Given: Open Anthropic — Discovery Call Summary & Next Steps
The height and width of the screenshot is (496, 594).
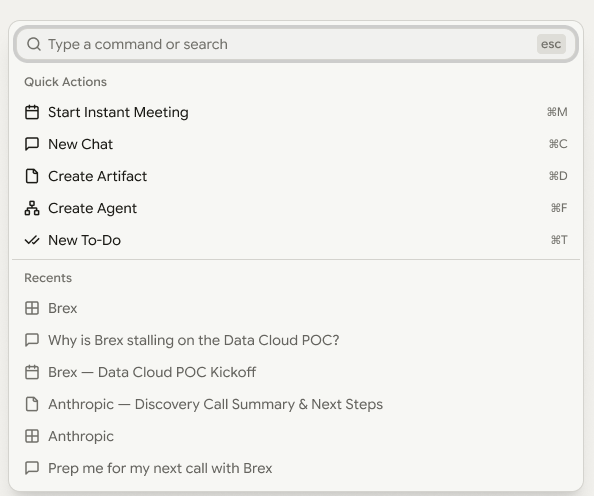Looking at the screenshot, I should pos(296,404).
